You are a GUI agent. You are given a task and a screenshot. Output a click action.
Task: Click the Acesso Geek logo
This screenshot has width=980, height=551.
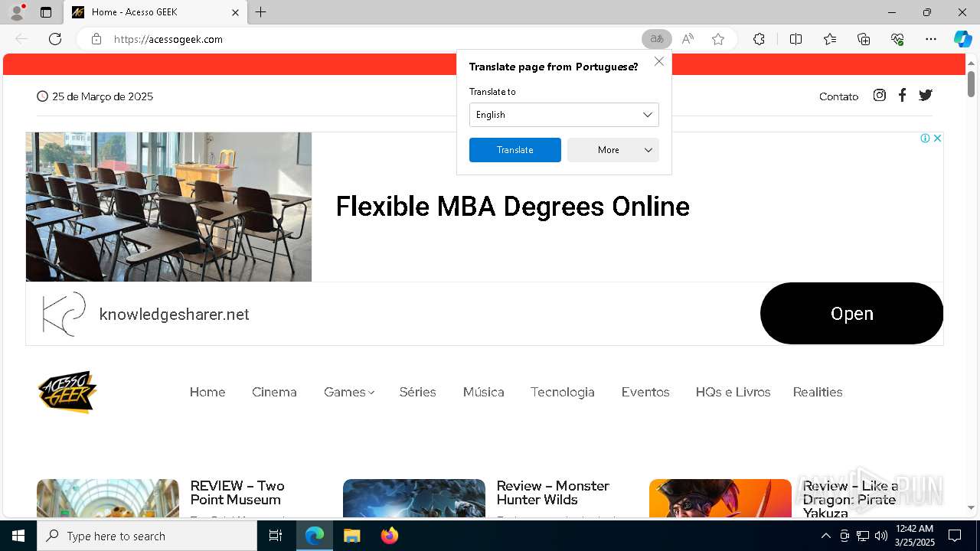67,392
